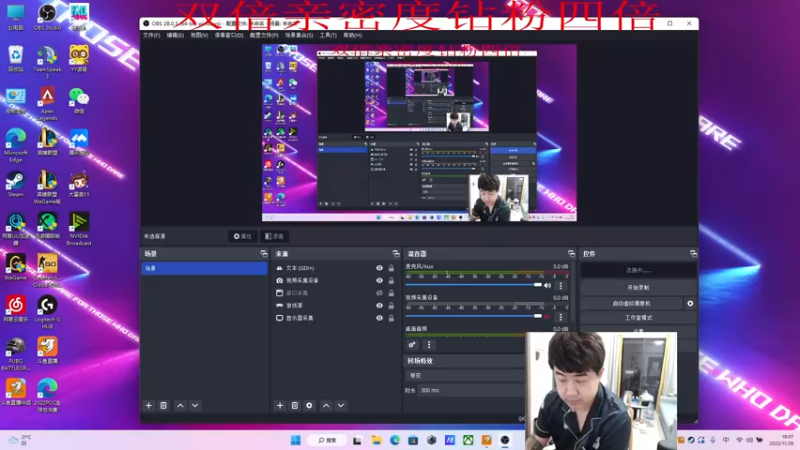800x450 pixels.
Task: Open the 工具(T) menu
Action: pyautogui.click(x=328, y=35)
